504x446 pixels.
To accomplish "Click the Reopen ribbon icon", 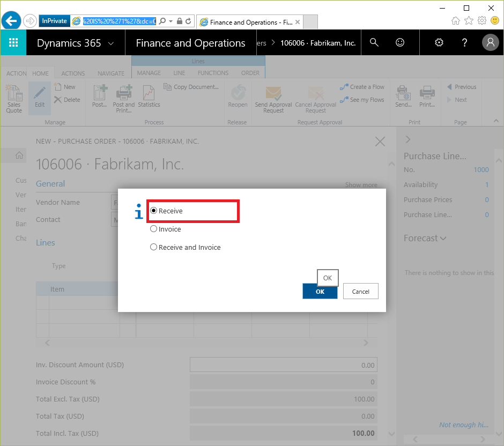I will pos(238,96).
